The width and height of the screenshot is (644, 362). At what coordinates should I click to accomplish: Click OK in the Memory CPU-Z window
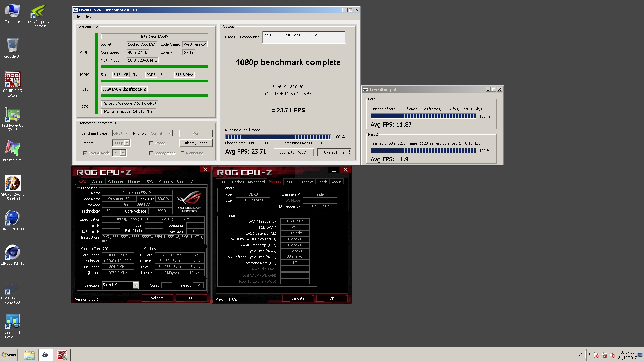[332, 298]
